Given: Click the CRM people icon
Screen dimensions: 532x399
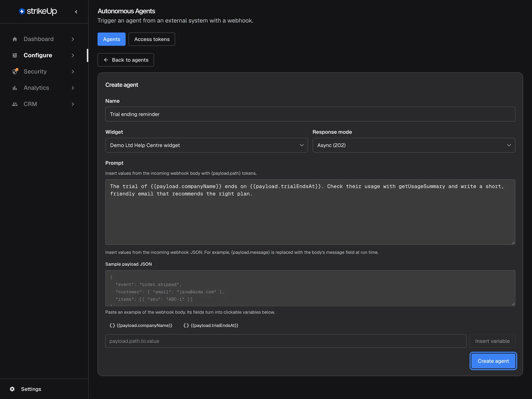Looking at the screenshot, I should click(x=15, y=104).
